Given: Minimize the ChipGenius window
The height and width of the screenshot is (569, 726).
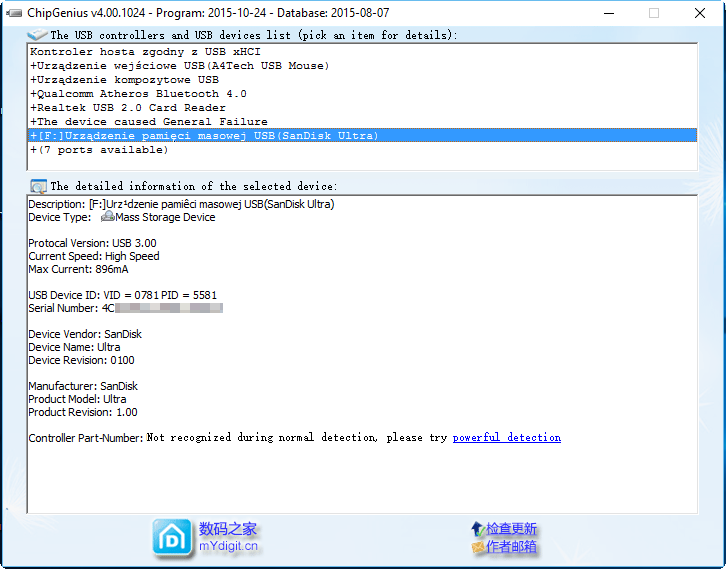Looking at the screenshot, I should click(609, 13).
